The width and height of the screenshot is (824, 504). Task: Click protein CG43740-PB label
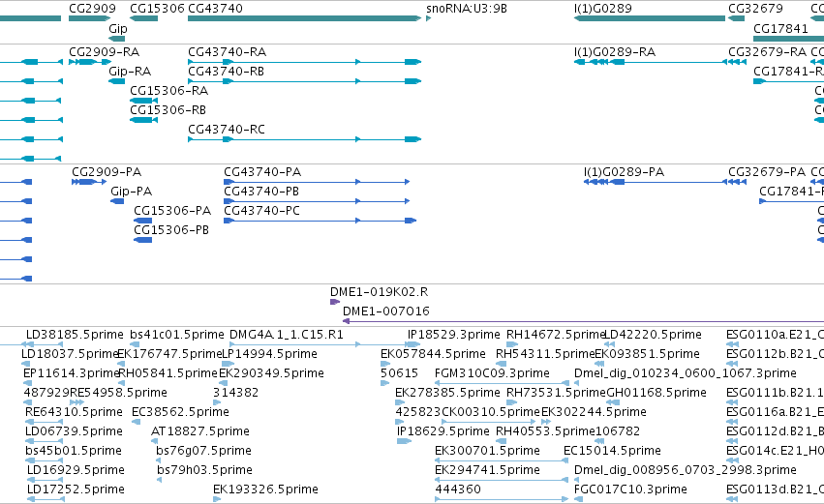click(x=261, y=192)
